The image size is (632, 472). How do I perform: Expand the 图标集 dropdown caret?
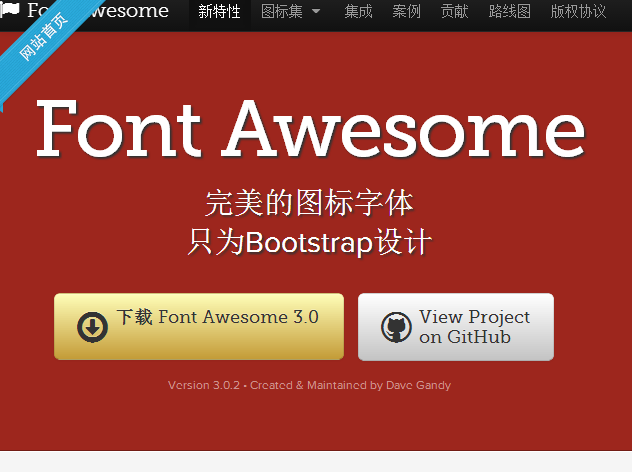pyautogui.click(x=316, y=12)
